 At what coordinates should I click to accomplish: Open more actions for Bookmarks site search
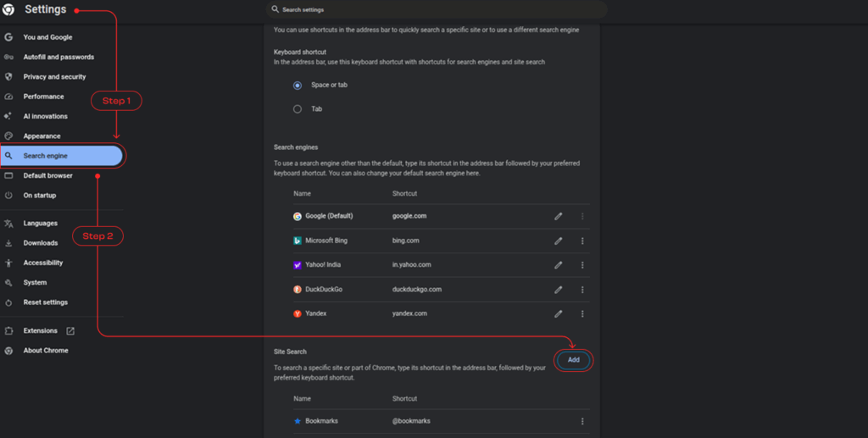(x=582, y=421)
